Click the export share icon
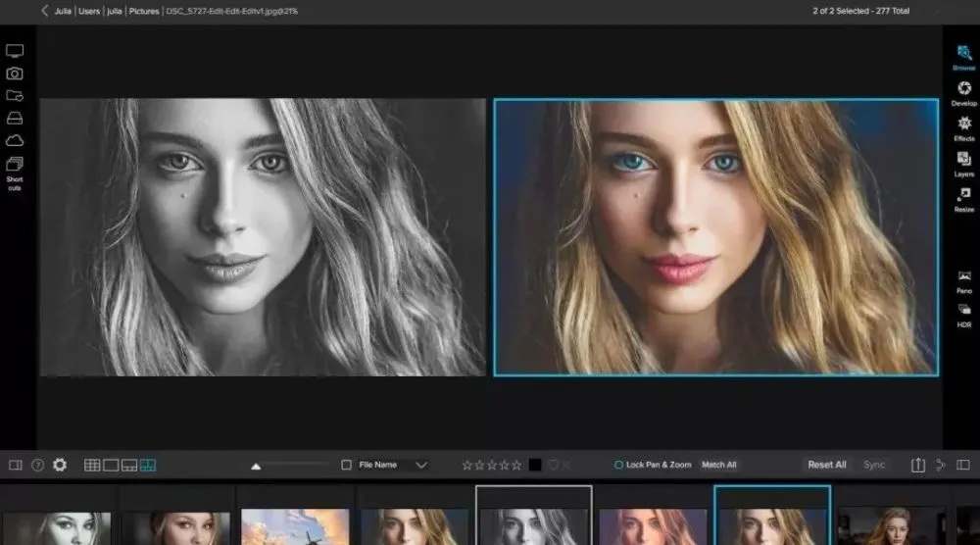980x545 pixels. tap(917, 465)
